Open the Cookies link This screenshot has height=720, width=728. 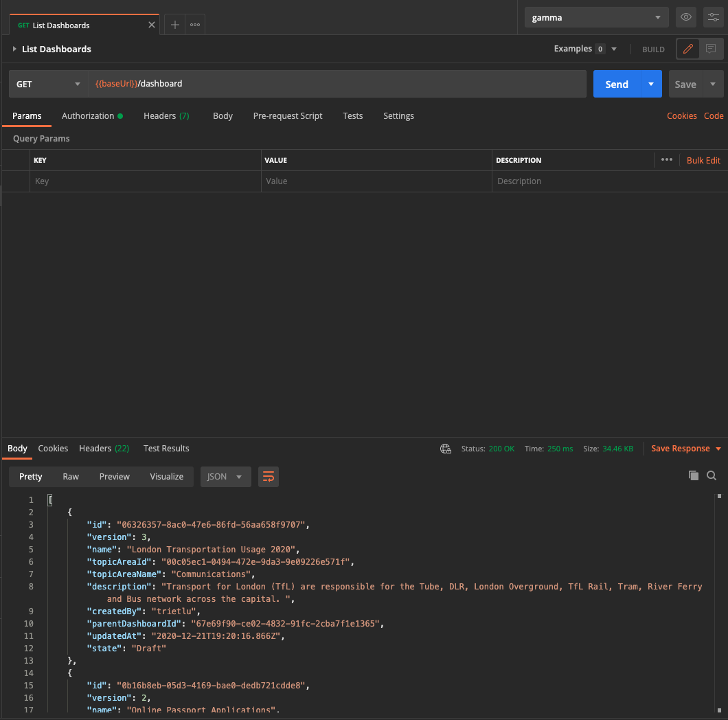[x=681, y=116]
